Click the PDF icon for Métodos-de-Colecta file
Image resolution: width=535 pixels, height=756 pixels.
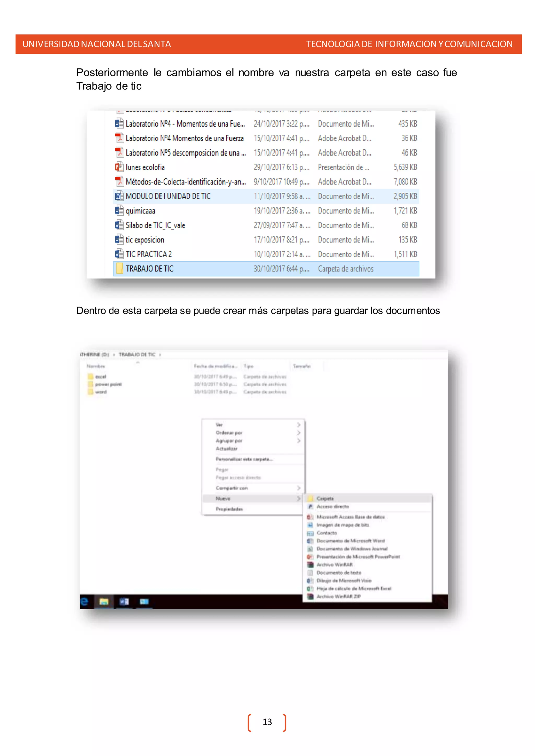pyautogui.click(x=119, y=181)
